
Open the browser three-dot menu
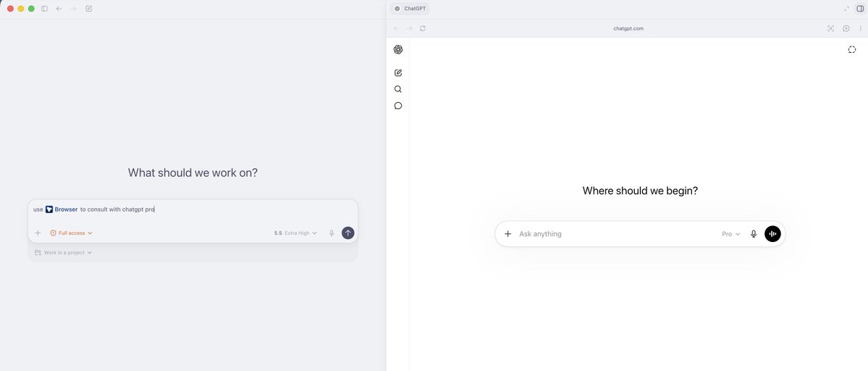pos(860,28)
